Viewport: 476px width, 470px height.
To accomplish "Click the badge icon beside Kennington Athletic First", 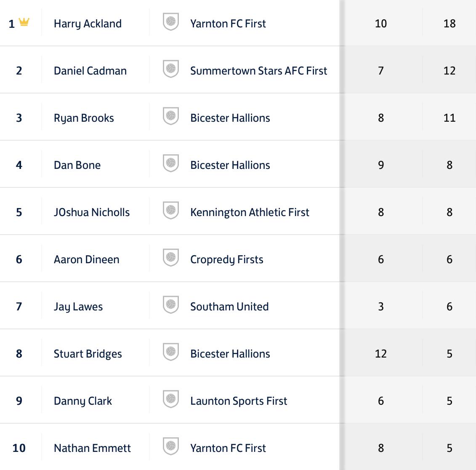I will (x=171, y=210).
